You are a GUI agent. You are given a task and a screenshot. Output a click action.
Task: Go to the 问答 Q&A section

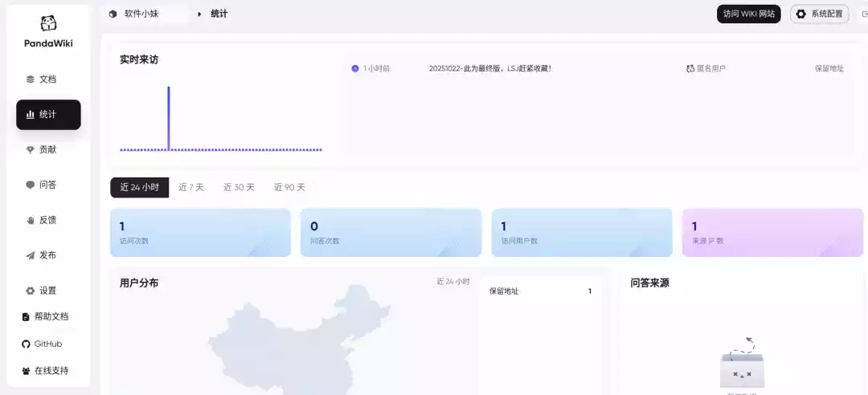[x=48, y=185]
